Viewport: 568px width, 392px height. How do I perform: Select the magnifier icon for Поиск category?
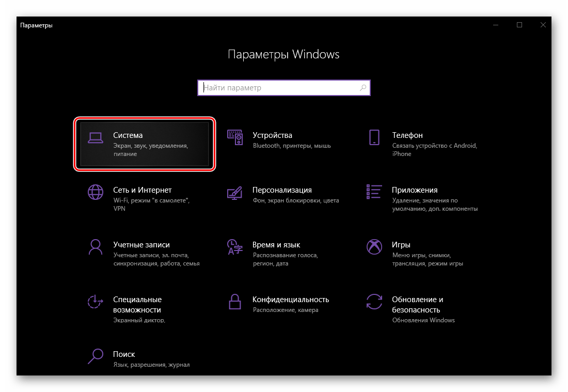[x=95, y=356]
